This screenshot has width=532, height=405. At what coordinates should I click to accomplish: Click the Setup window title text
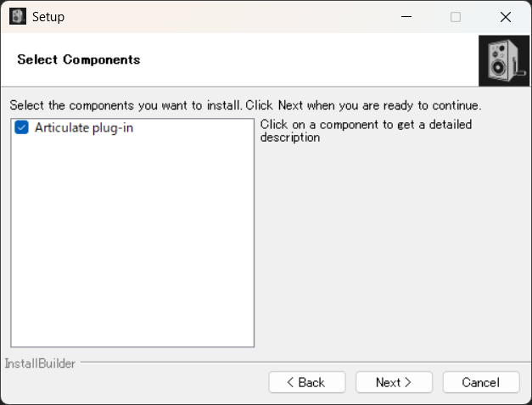click(48, 16)
